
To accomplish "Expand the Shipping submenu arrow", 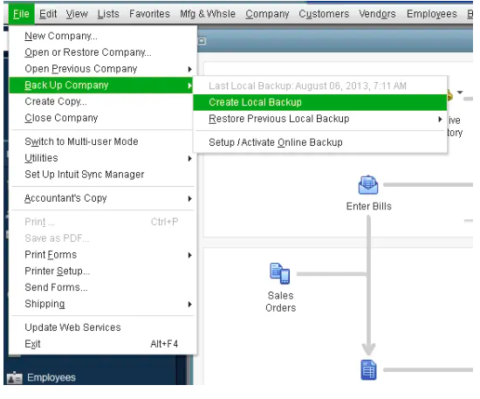I will click(x=190, y=304).
